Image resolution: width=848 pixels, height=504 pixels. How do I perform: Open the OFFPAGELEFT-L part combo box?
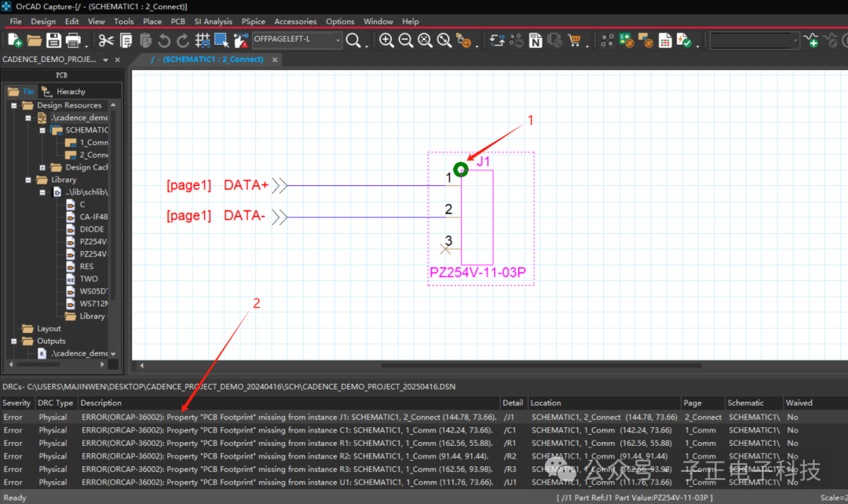(x=297, y=39)
